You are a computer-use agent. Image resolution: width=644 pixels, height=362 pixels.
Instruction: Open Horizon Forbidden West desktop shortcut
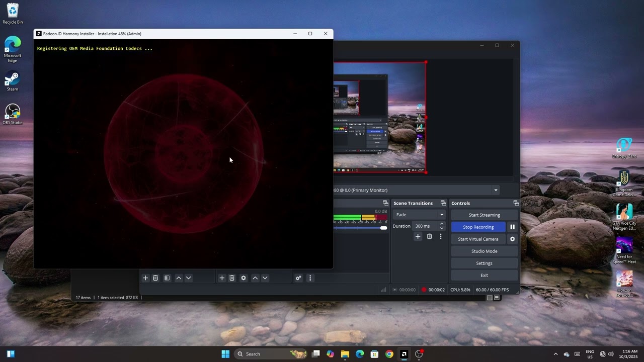[624, 285]
